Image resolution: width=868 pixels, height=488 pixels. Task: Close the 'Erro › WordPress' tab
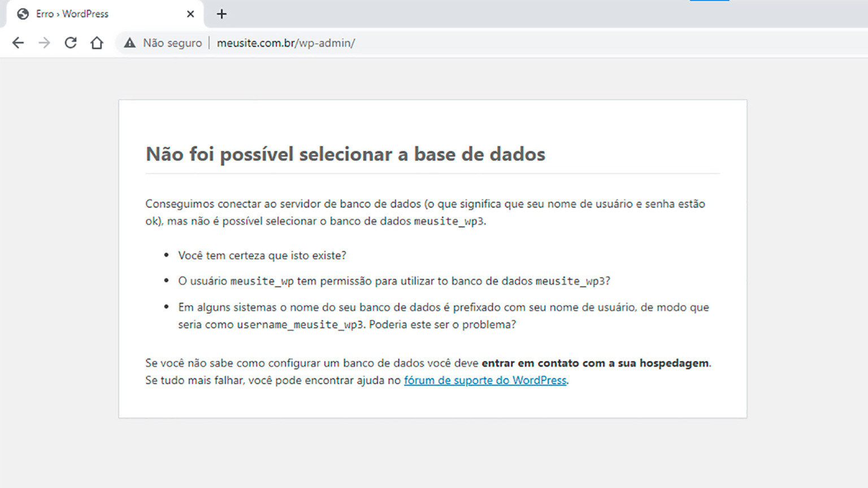[190, 14]
